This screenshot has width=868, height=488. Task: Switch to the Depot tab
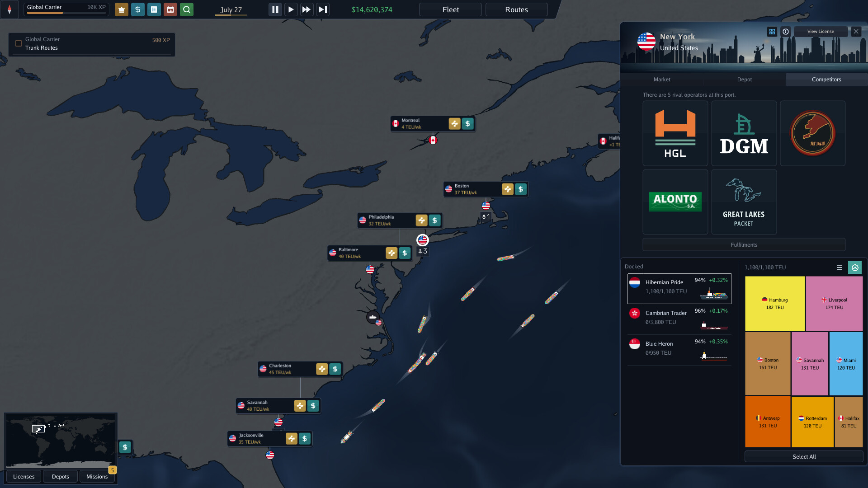744,79
